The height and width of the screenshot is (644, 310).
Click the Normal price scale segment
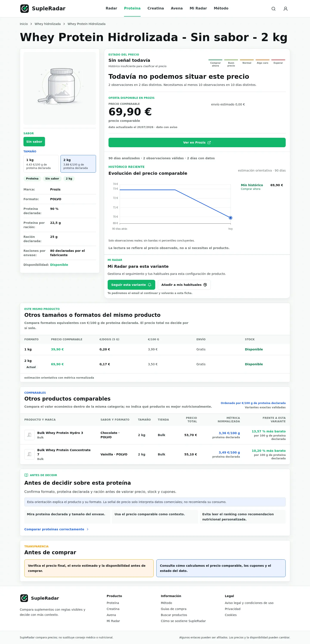tap(247, 62)
